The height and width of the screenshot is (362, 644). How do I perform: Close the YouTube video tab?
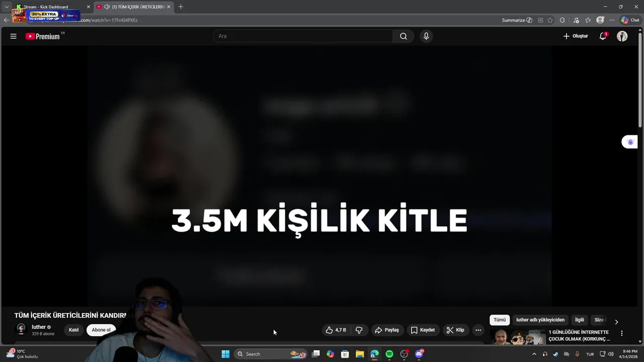pyautogui.click(x=169, y=7)
